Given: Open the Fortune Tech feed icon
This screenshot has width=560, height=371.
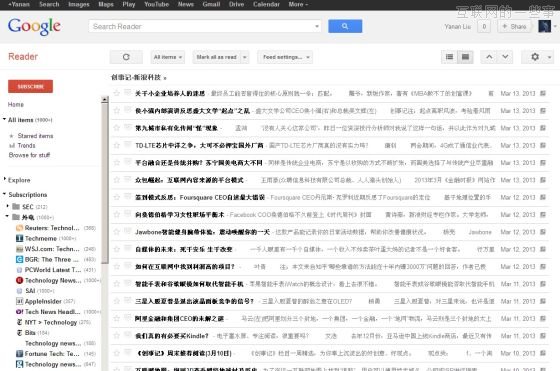Looking at the screenshot, I should (x=19, y=354).
